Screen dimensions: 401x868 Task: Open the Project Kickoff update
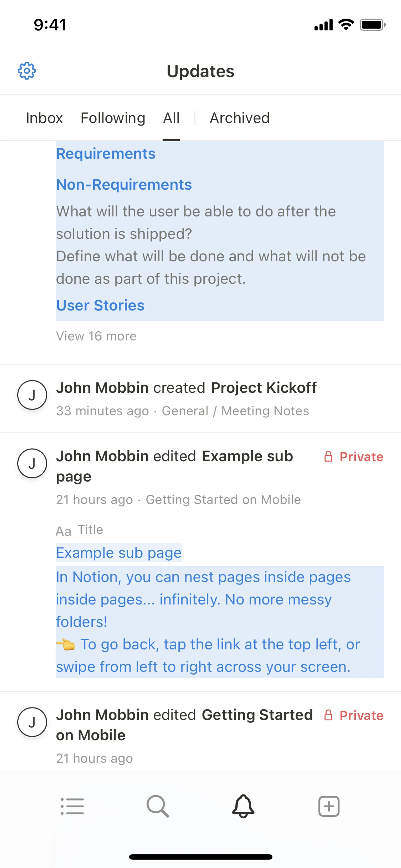pos(264,388)
